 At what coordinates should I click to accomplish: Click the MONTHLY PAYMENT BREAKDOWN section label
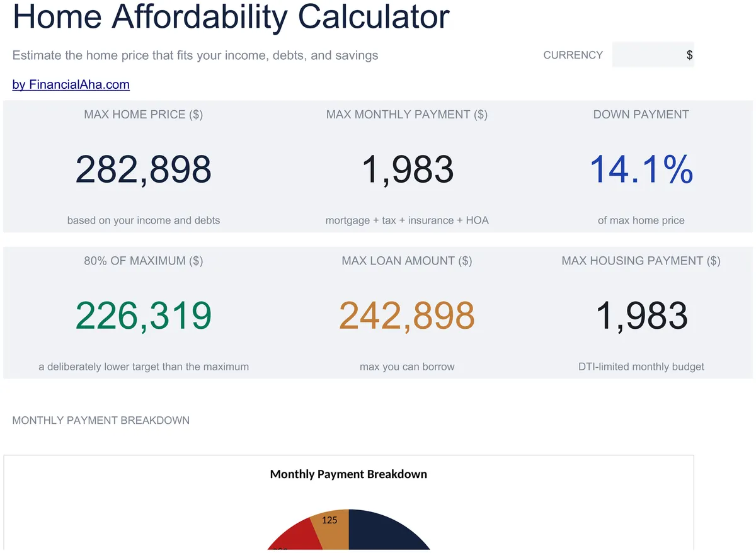(x=101, y=421)
